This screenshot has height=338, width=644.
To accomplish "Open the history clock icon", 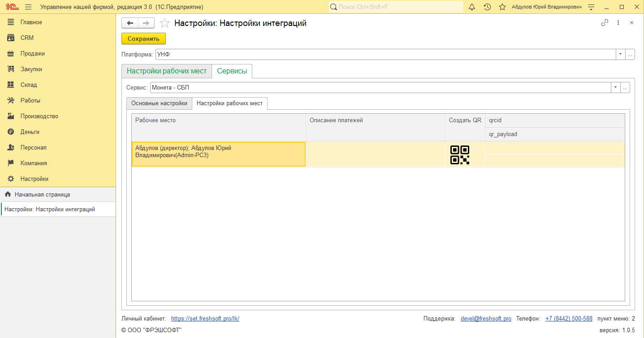I will tap(487, 7).
